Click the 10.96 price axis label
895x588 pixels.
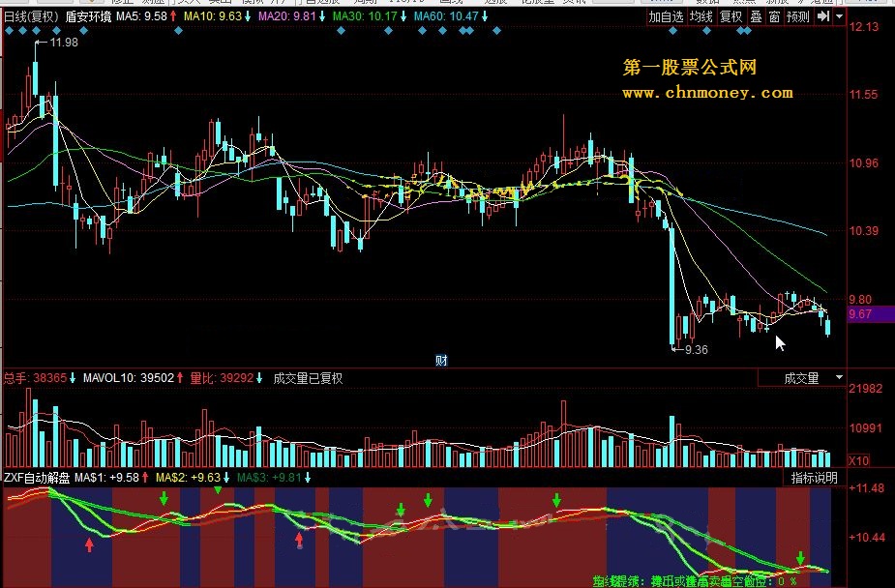(x=864, y=163)
